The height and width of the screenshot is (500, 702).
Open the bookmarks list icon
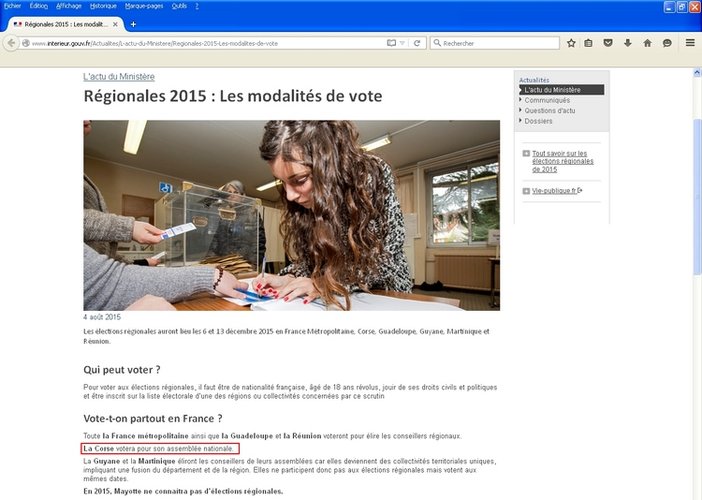(x=588, y=43)
